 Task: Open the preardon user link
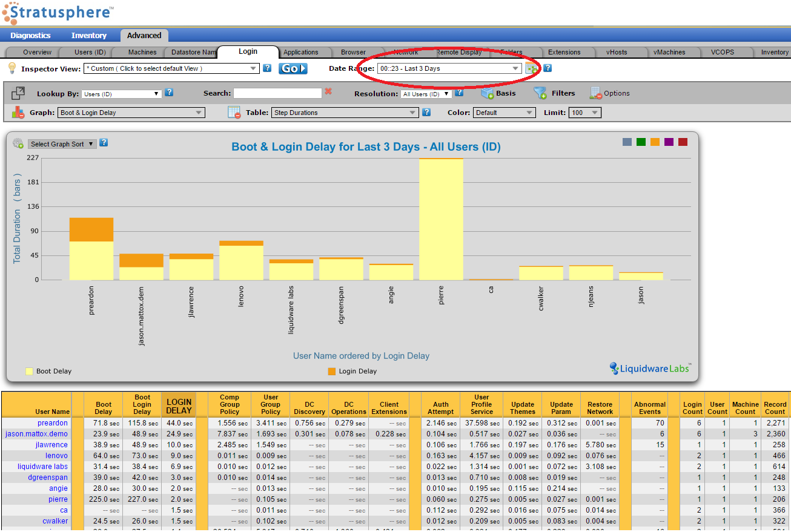(53, 423)
